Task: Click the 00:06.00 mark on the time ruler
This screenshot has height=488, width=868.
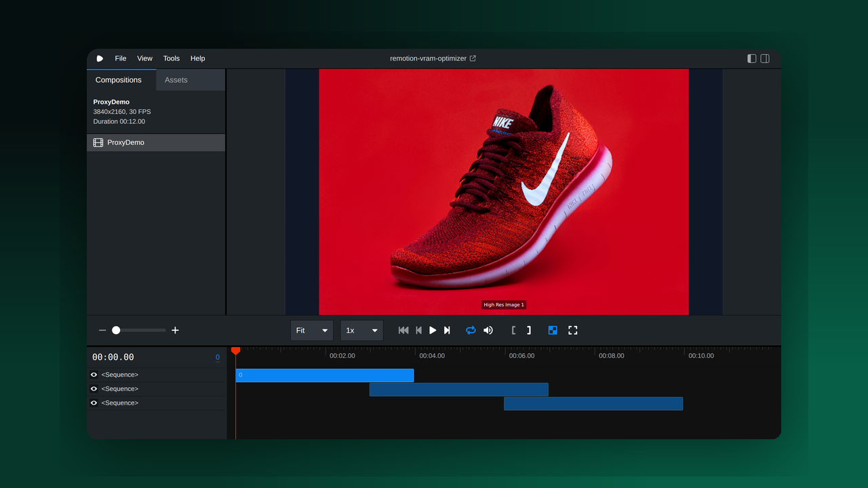Action: click(521, 356)
